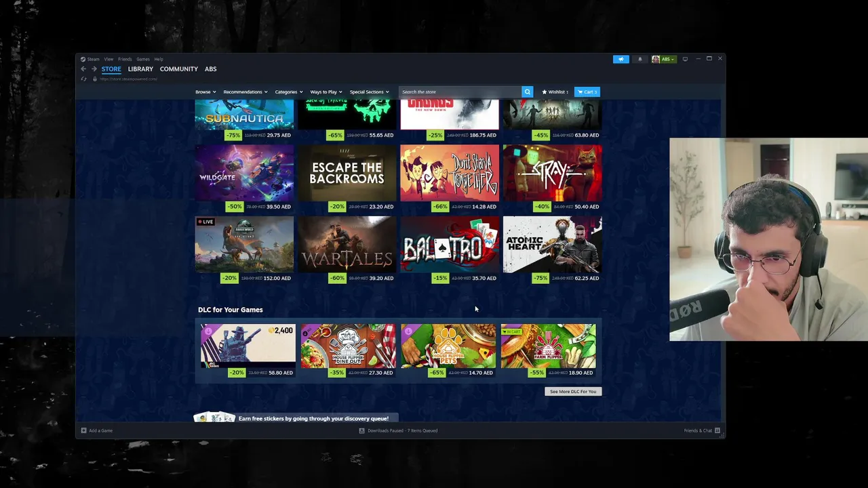Viewport: 868px width, 488px height.
Task: Click the DLC for Your Games heading
Action: pos(231,310)
